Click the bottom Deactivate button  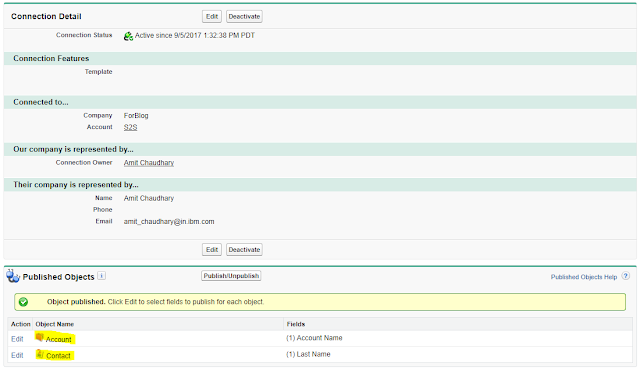tap(244, 249)
